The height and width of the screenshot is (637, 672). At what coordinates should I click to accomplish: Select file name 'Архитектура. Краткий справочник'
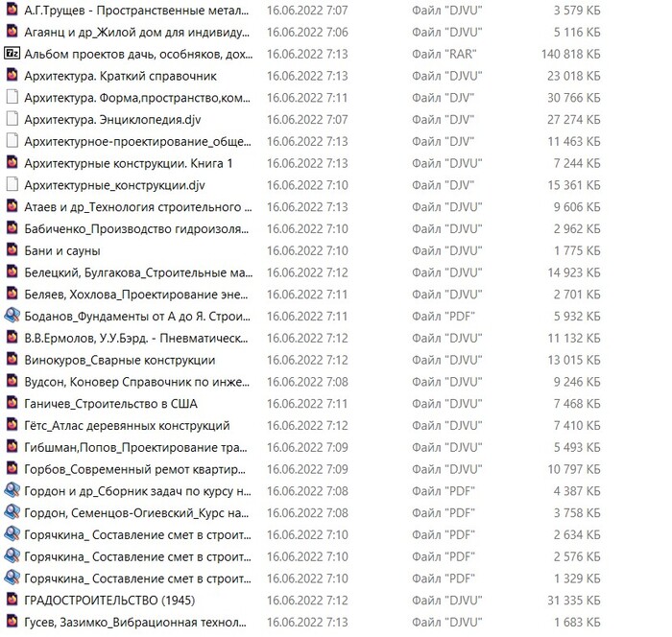tap(120, 76)
